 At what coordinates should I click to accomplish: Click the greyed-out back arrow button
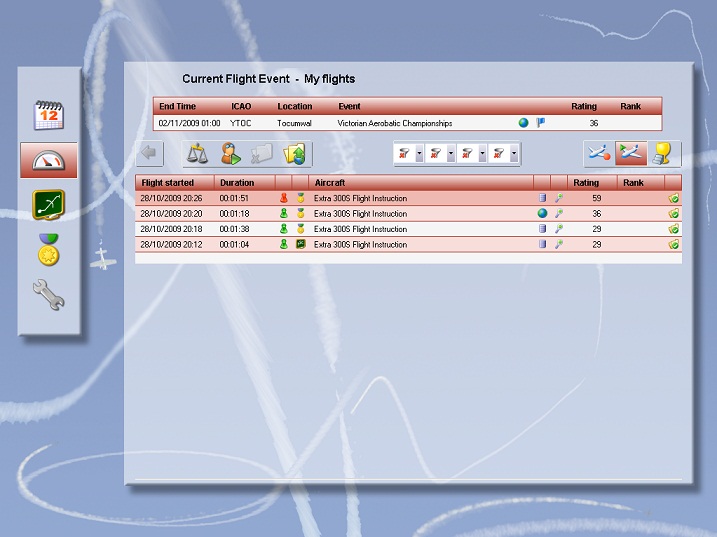[x=150, y=153]
